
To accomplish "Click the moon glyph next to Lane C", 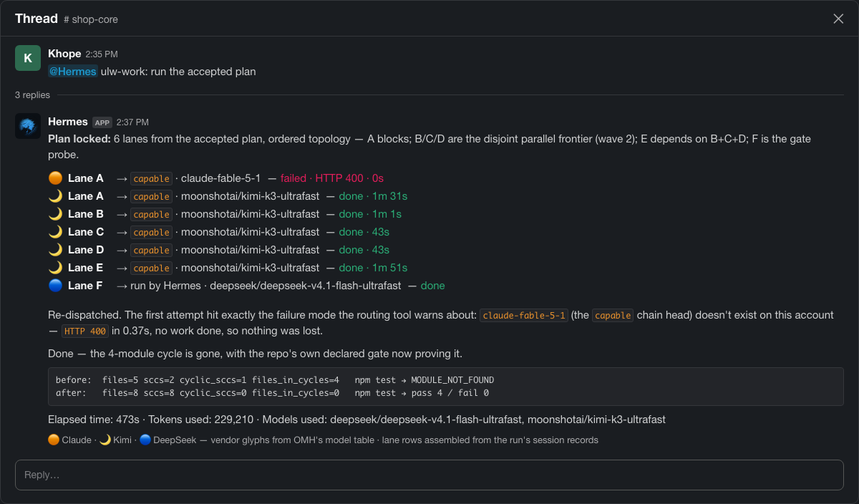I will (55, 232).
